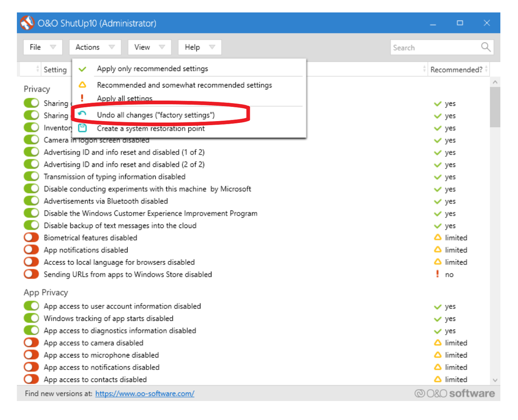This screenshot has width=518, height=420.
Task: Click the O&O ShutUp10 app icon in title bar
Action: pos(27,23)
